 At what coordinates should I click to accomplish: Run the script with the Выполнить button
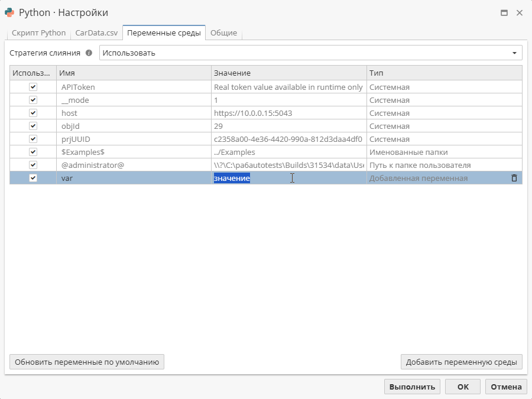point(412,386)
